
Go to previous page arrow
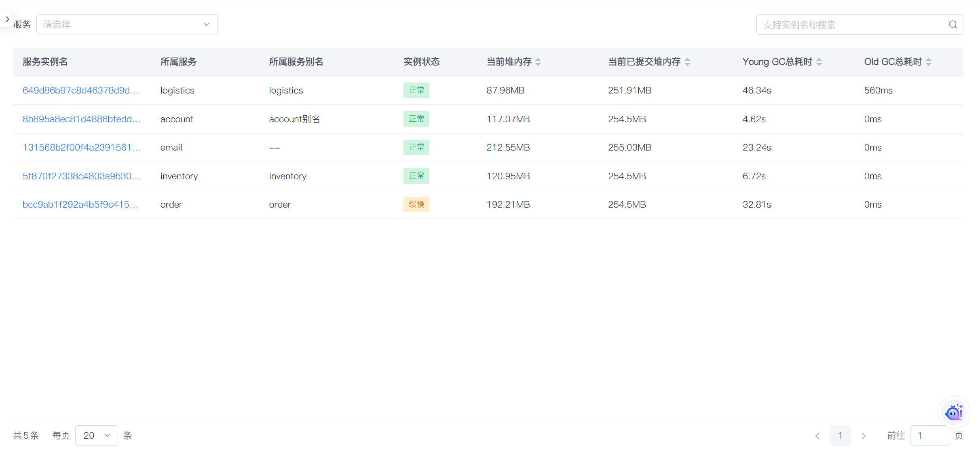click(817, 436)
